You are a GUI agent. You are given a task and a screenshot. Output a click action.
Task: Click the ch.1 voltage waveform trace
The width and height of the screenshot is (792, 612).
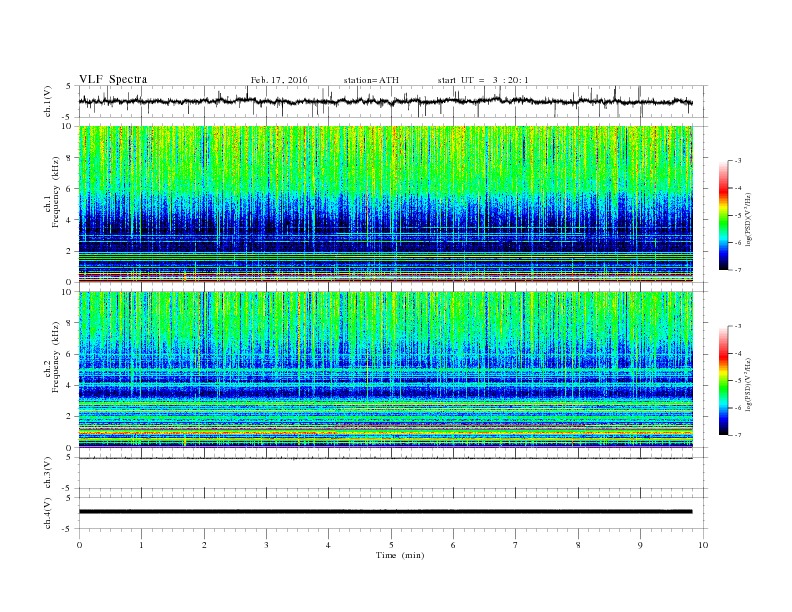385,101
